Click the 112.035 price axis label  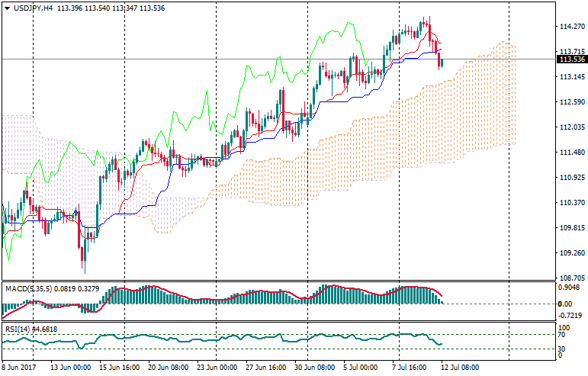(x=570, y=127)
